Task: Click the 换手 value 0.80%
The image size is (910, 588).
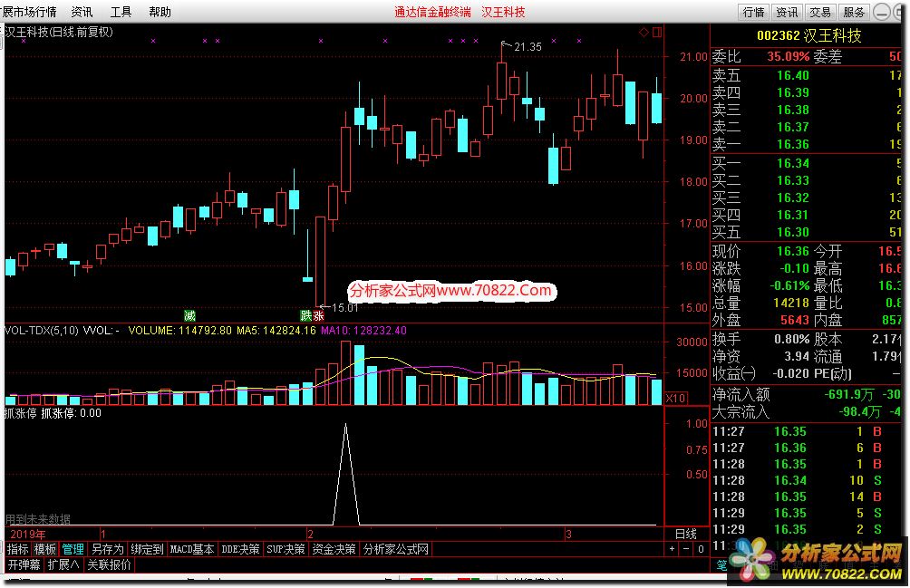Action: point(791,339)
